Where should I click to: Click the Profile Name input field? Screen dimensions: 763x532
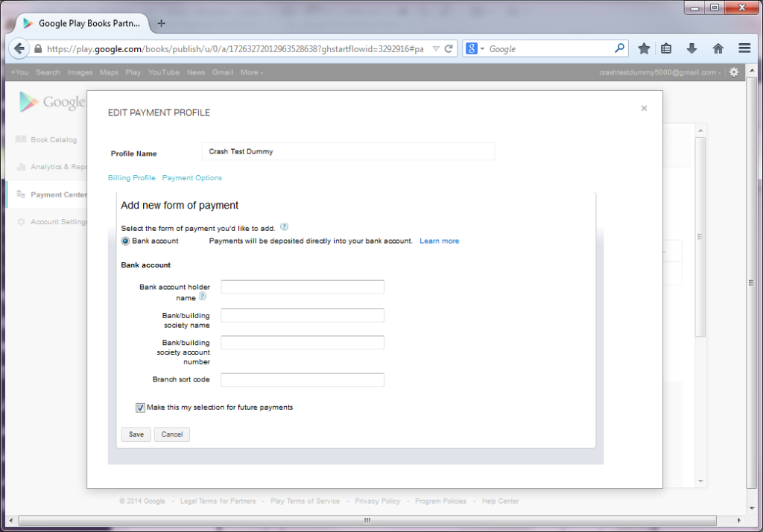(349, 151)
